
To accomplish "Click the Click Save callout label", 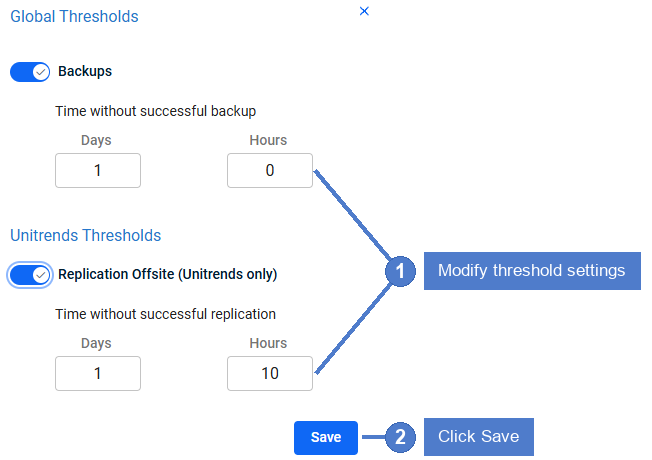I will [x=479, y=437].
